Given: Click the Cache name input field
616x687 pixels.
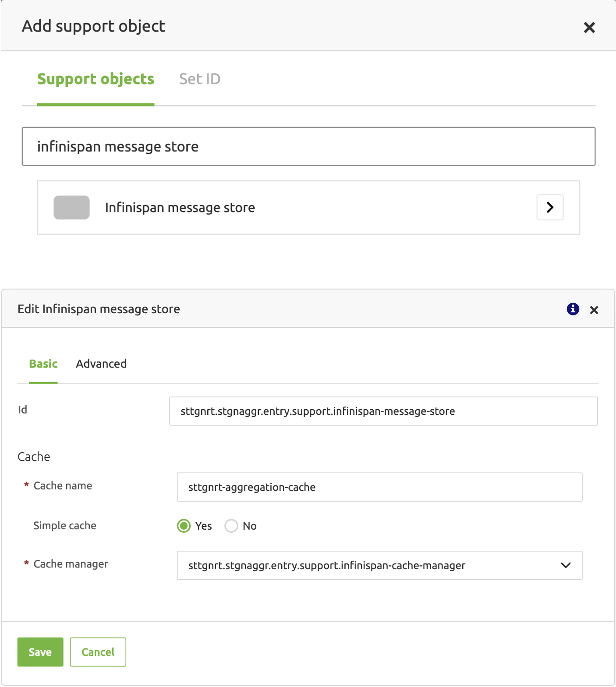Looking at the screenshot, I should [x=379, y=487].
